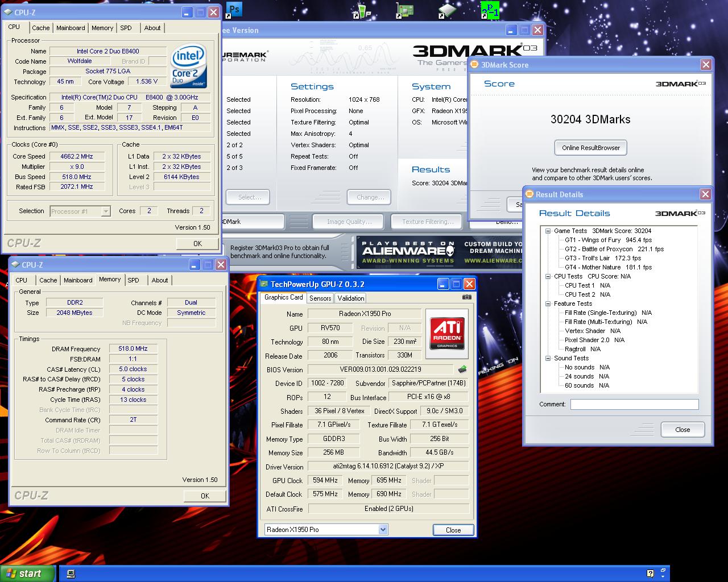728x582 pixels.
Task: Select Mainboard tab in lower CPU-Z window
Action: point(78,280)
